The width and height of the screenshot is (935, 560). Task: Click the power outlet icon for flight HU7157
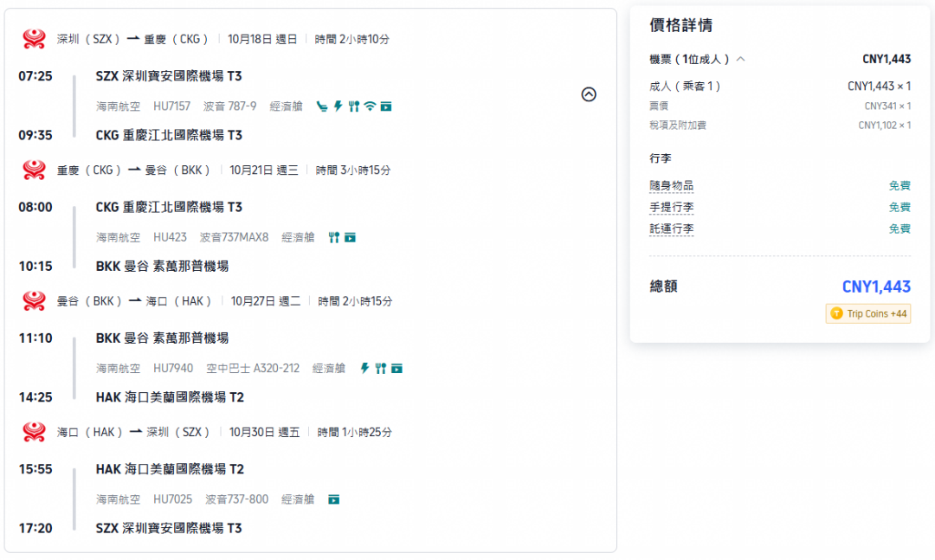pyautogui.click(x=339, y=106)
